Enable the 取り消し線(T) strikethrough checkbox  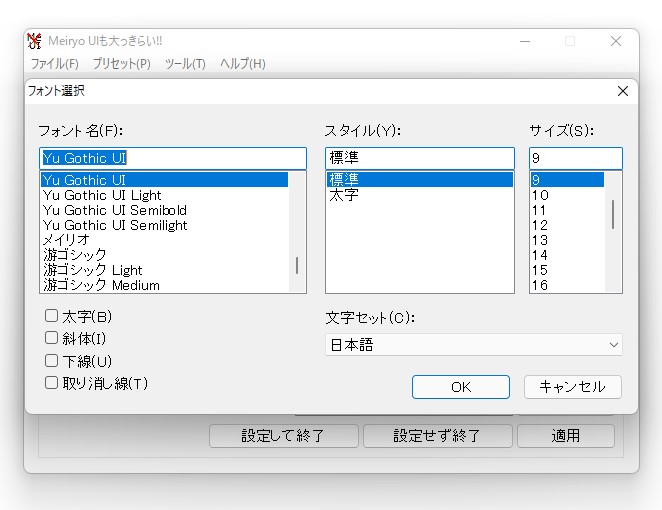coord(52,382)
